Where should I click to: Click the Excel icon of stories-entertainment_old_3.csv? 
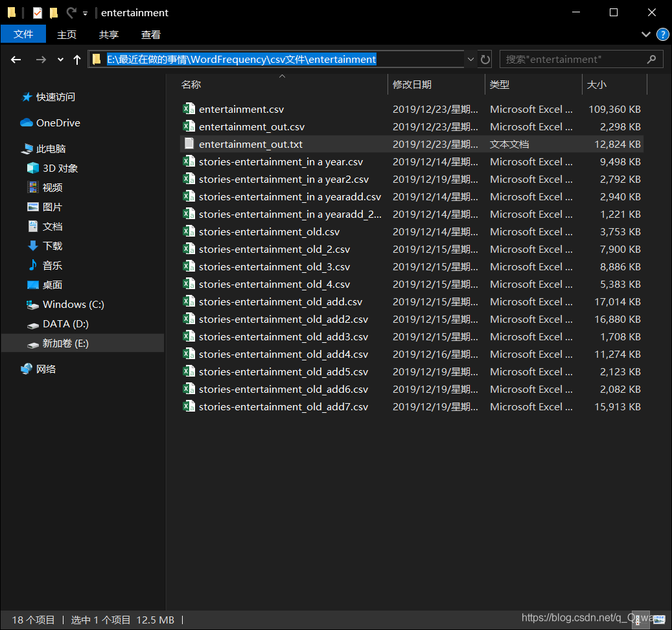[189, 266]
